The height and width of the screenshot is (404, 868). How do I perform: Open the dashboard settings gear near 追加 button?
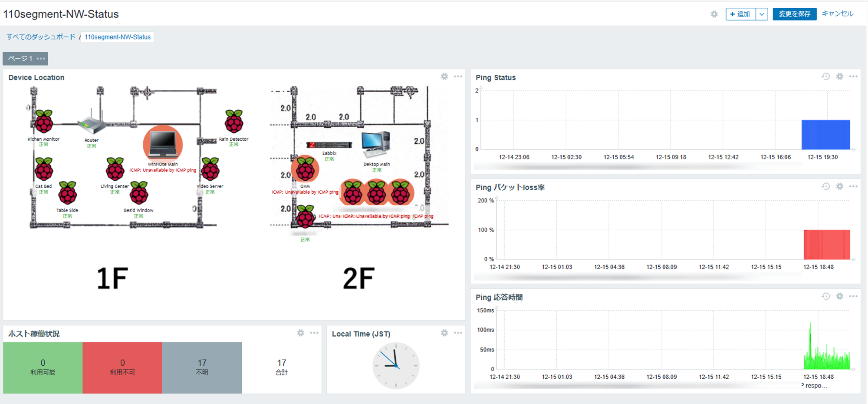(x=714, y=13)
